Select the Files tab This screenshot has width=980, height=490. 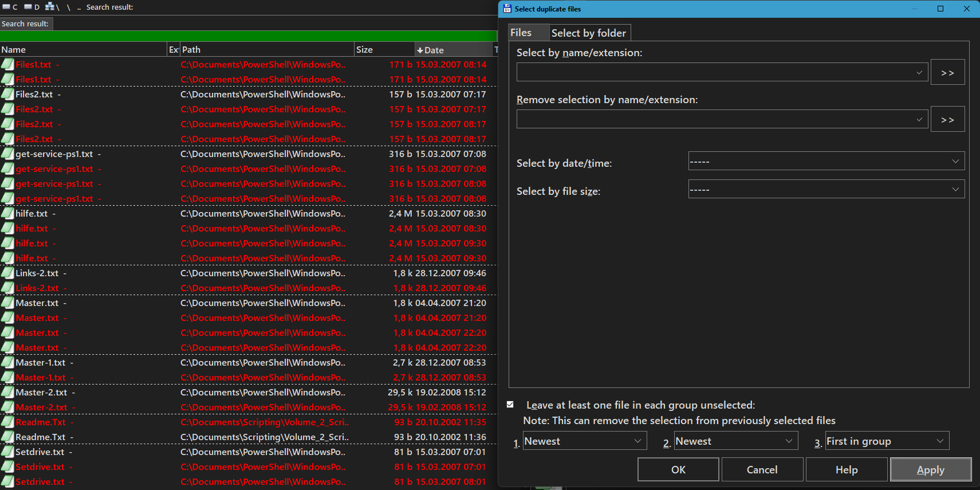tap(521, 33)
